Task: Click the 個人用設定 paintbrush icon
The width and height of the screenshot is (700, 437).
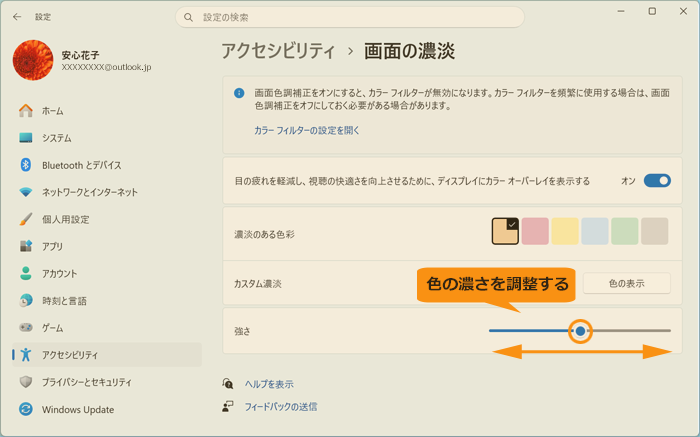Action: coord(26,219)
